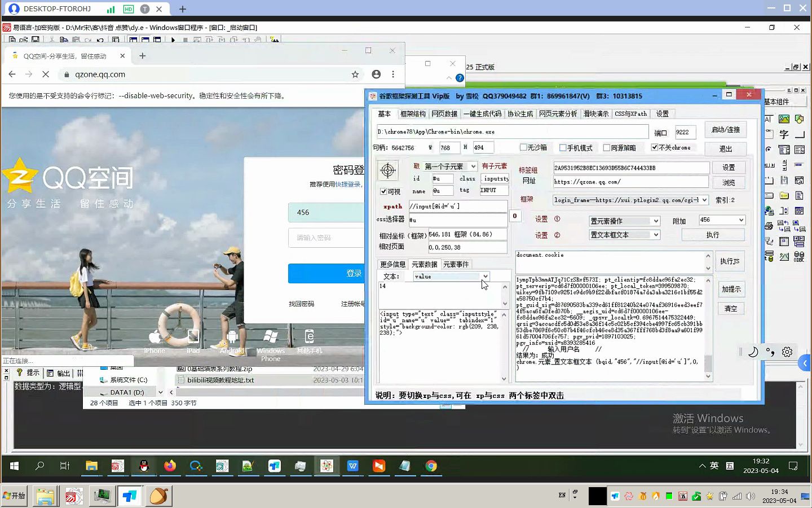Screen dimensions: 812x508
Task: Click the 端口 9222 input field
Action: coord(685,132)
